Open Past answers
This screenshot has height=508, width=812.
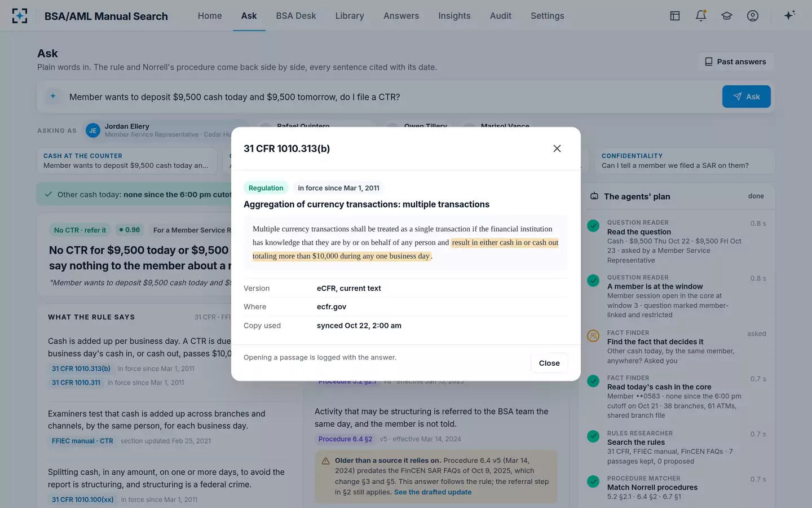(735, 62)
